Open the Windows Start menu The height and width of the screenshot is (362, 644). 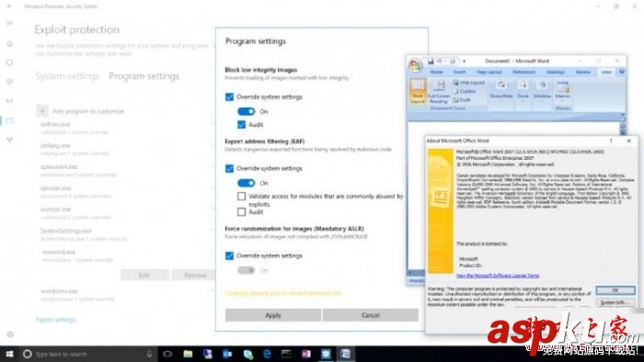point(9,354)
